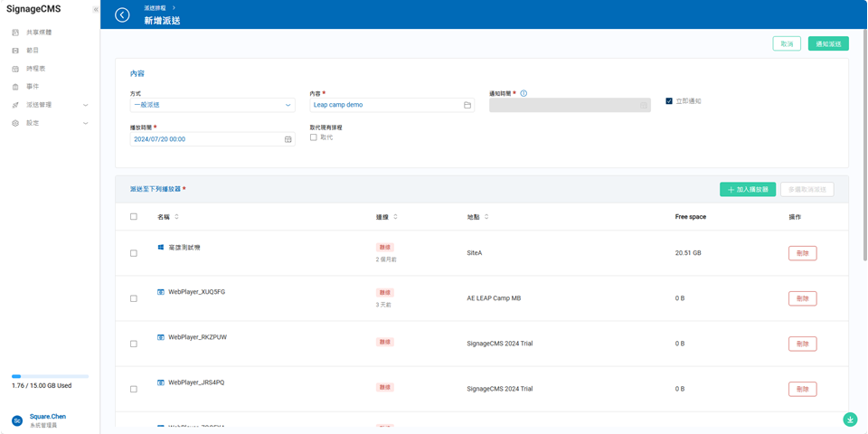Check the WebPlayer_XUQ5FG row checkbox
868x434 pixels.
(x=134, y=298)
